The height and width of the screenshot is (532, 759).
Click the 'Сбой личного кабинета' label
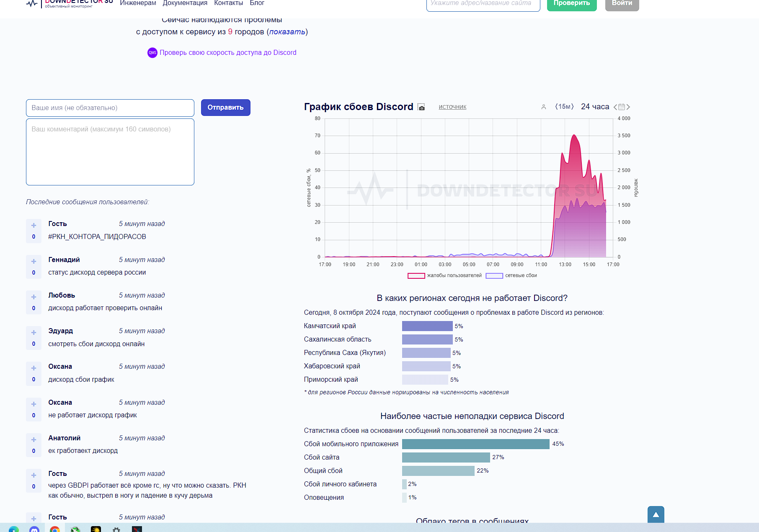coord(340,484)
